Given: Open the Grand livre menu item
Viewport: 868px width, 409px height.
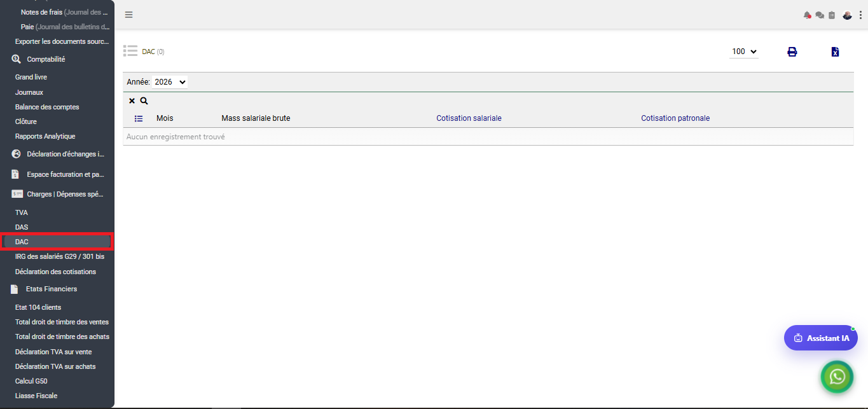Looking at the screenshot, I should click(x=31, y=77).
